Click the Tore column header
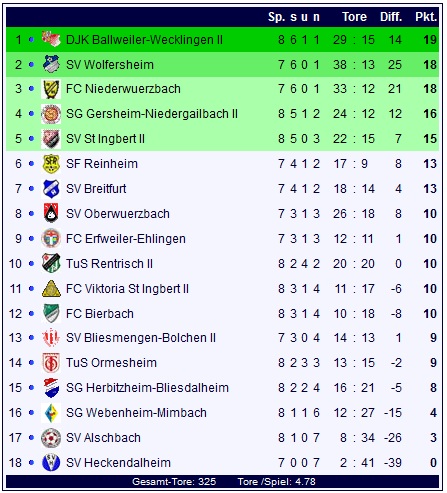Screen dimensions: 447x493 pyautogui.click(x=354, y=17)
